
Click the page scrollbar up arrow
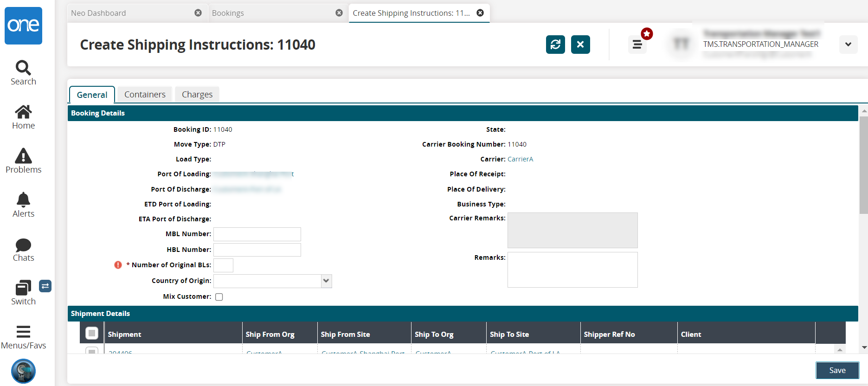coord(864,111)
